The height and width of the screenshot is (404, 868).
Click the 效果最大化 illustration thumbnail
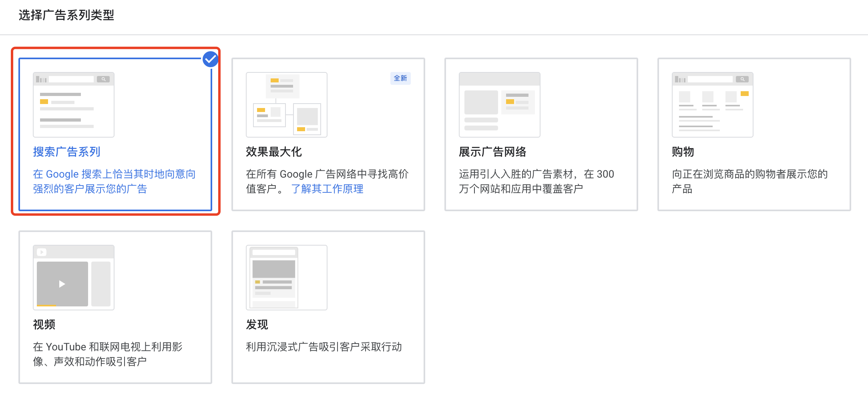pos(287,105)
